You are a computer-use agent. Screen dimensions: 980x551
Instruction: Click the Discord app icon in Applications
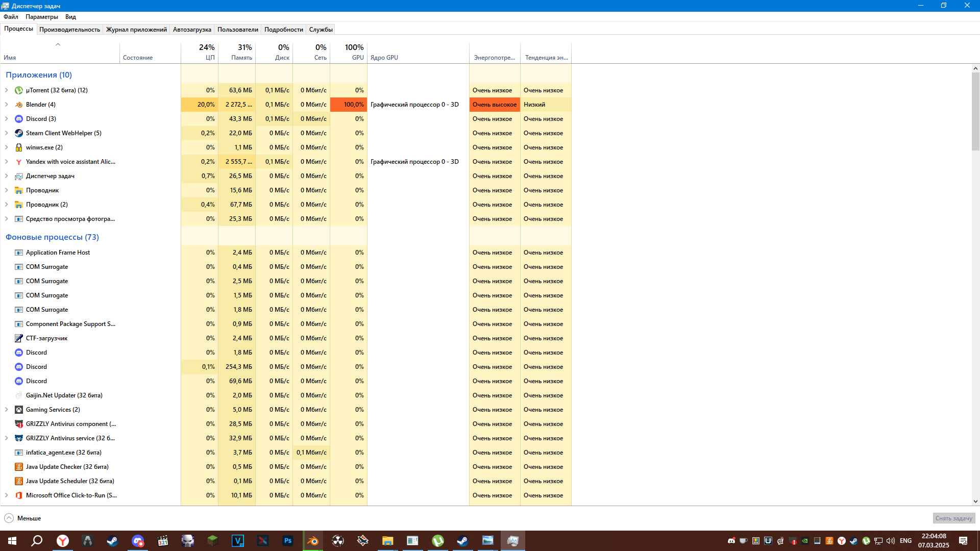[x=19, y=119]
